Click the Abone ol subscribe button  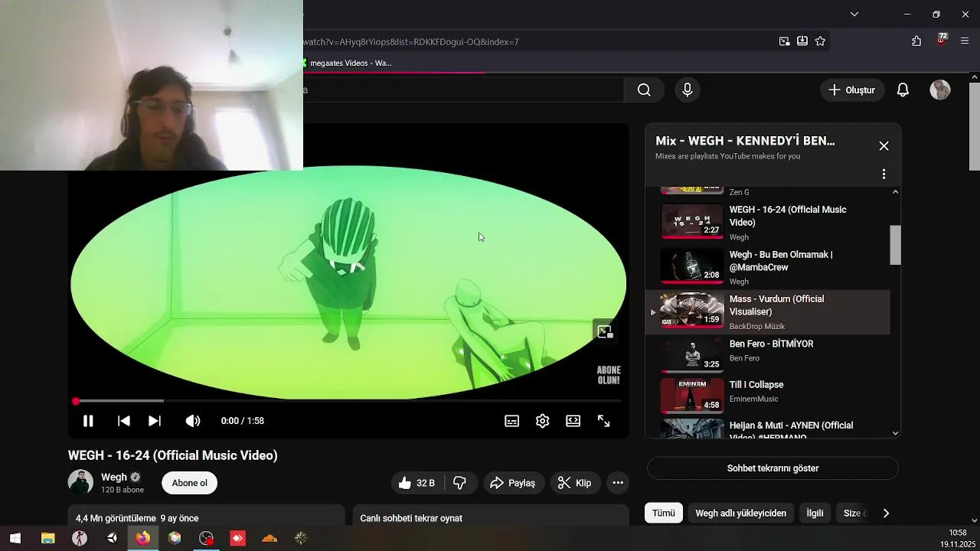click(x=190, y=483)
